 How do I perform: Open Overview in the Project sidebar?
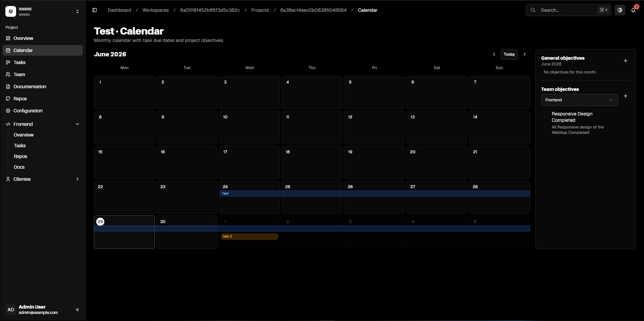point(43,38)
